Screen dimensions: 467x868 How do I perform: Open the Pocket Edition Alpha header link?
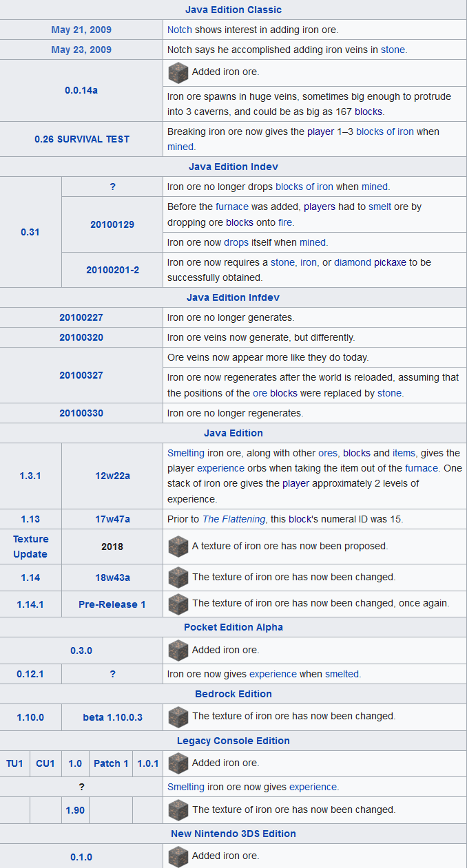pos(233,627)
